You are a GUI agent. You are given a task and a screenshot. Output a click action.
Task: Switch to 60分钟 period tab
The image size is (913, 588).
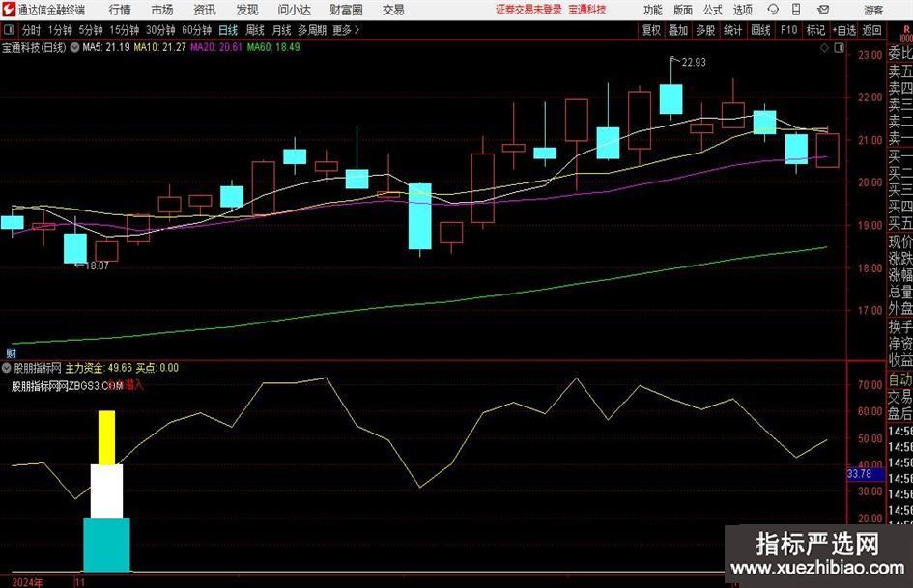(x=196, y=30)
